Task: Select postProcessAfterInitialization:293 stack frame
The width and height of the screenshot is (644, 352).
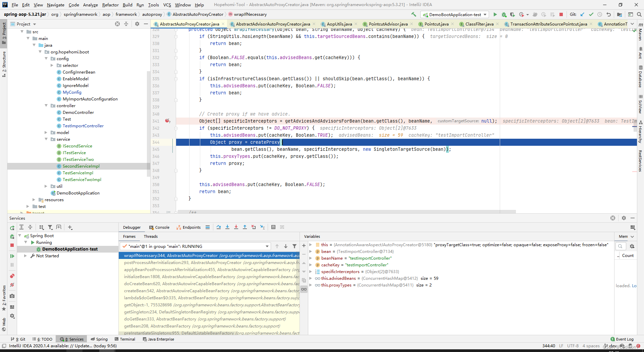Action: tap(209, 263)
